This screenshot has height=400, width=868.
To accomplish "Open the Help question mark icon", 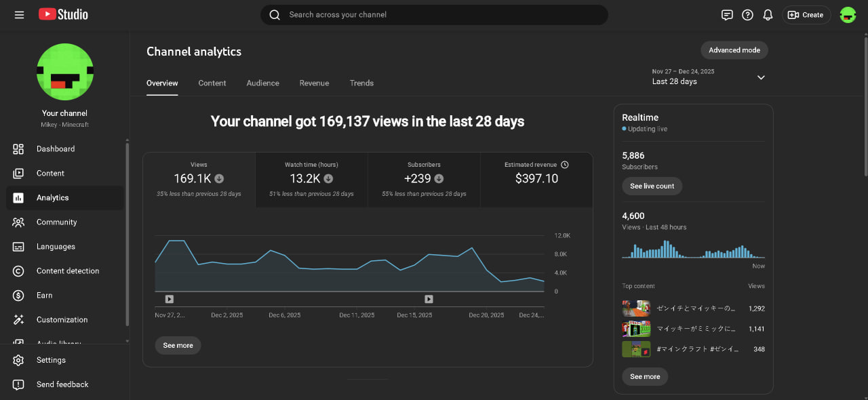I will 747,15.
